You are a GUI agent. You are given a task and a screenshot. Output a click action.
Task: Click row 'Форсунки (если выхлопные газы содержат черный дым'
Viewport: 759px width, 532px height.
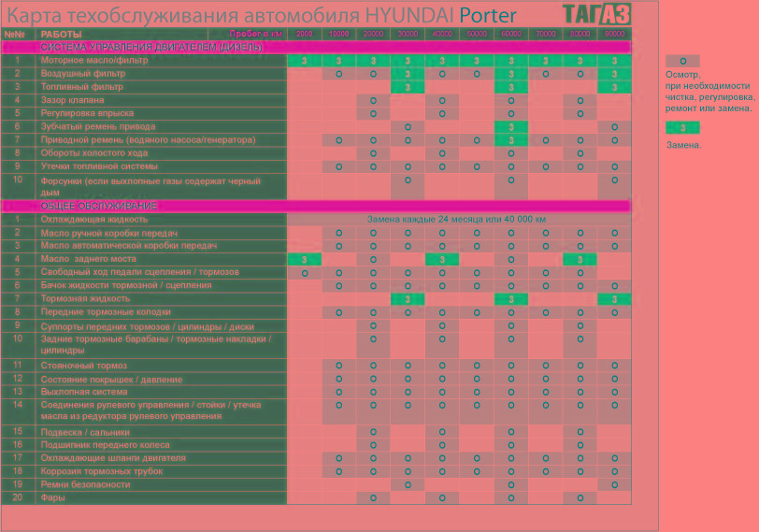coord(317,186)
